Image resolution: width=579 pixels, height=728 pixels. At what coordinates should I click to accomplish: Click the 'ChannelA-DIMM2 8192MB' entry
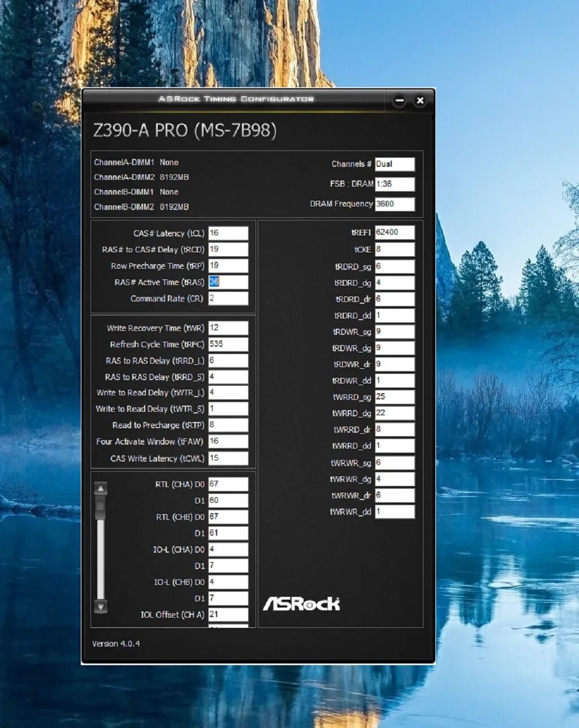(x=141, y=177)
